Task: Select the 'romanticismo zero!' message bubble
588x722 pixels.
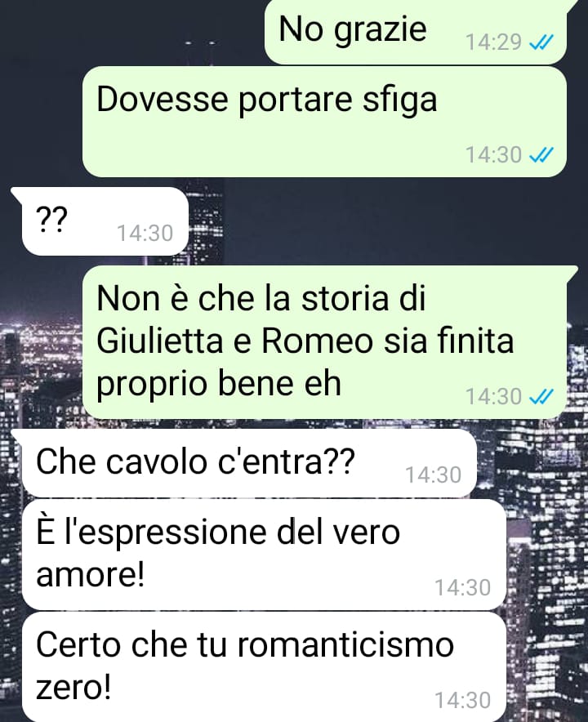Action: click(264, 666)
